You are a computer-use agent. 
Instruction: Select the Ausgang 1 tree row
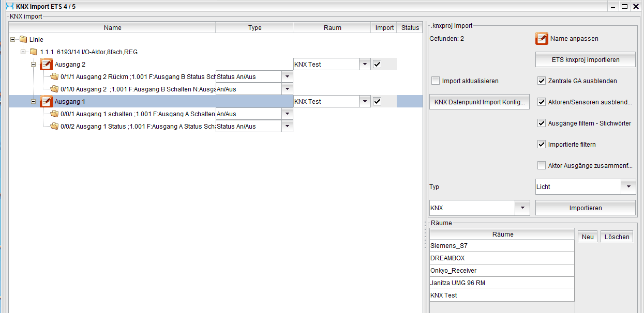[x=216, y=101]
